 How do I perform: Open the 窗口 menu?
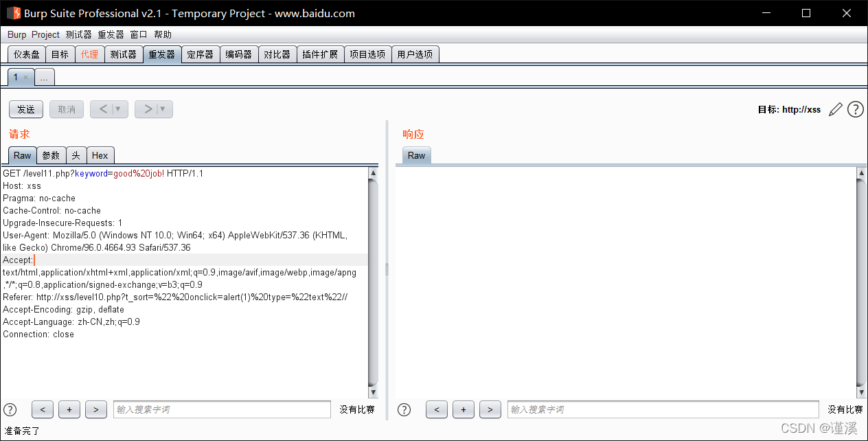point(138,34)
